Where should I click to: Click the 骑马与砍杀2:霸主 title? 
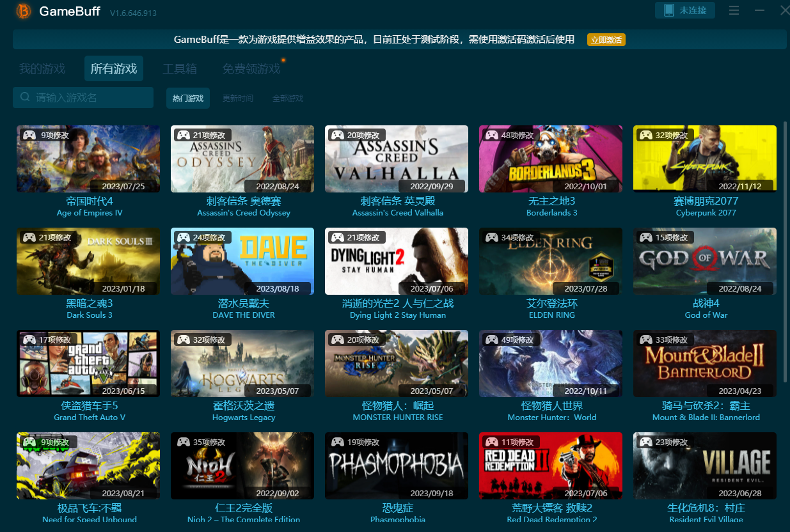coord(706,405)
